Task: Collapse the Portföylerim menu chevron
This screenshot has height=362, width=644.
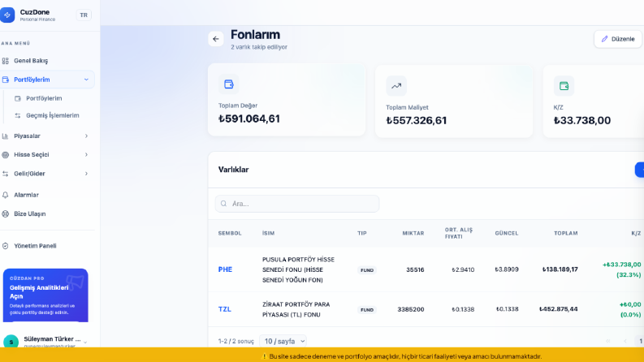Action: [86, 80]
